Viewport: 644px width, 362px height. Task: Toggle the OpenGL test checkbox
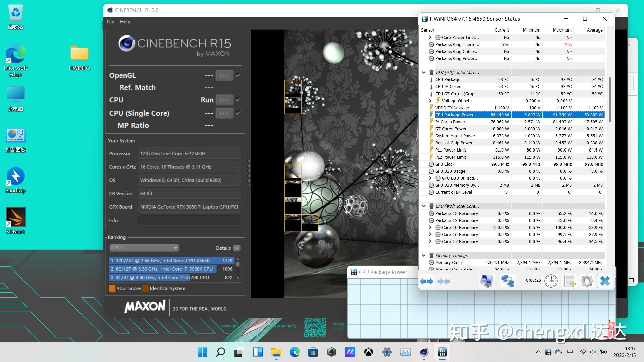pyautogui.click(x=238, y=75)
